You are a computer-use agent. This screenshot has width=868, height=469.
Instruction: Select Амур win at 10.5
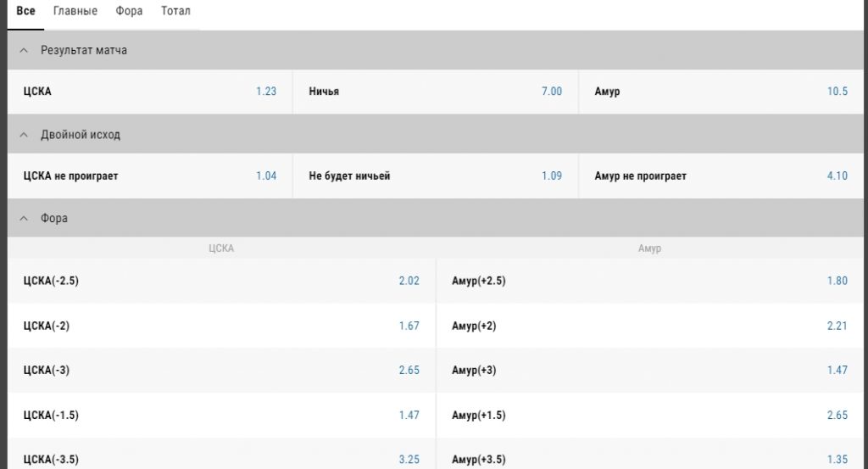click(x=721, y=92)
